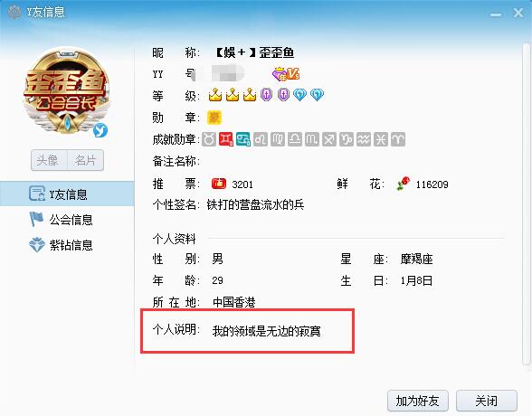Open the Y友信息 sidebar tab

[x=67, y=194]
